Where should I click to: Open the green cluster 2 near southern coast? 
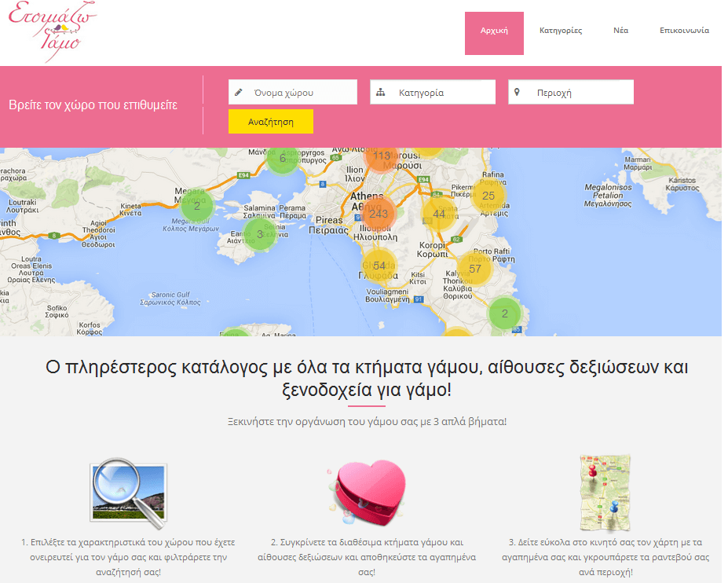tap(505, 313)
